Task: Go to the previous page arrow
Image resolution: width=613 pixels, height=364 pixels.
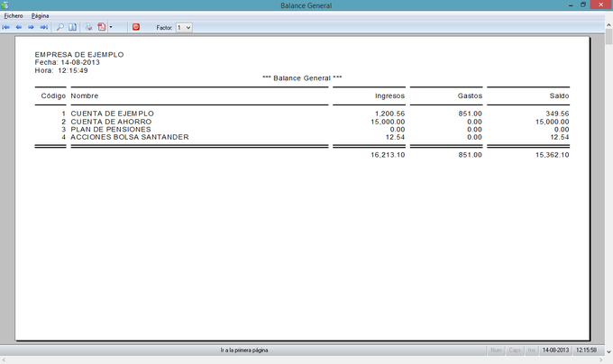Action: tap(18, 27)
